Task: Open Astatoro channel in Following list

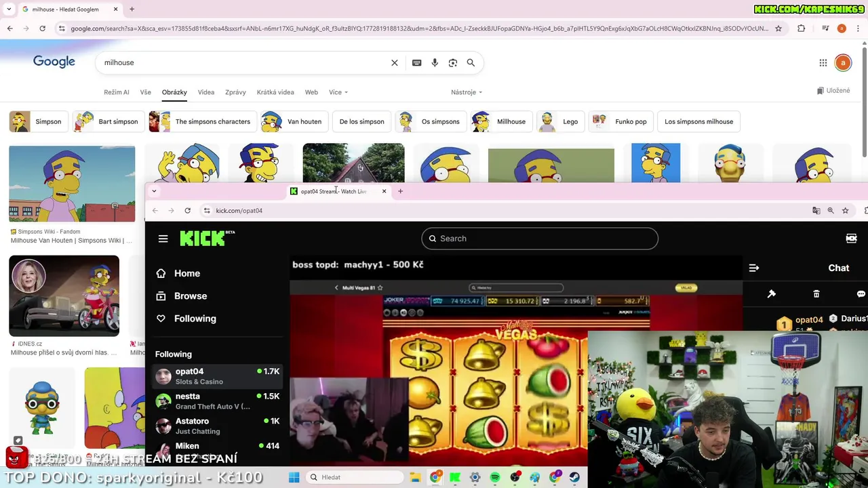Action: [x=217, y=426]
